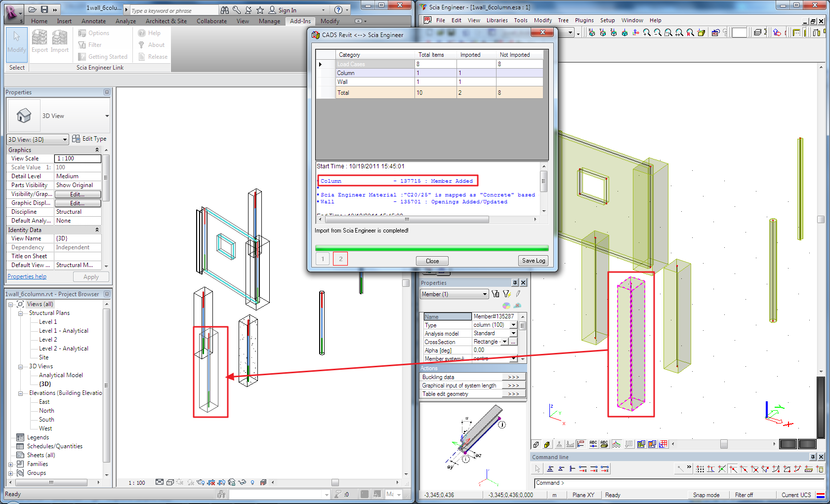Open the Collaborate ribbon tab

211,21
